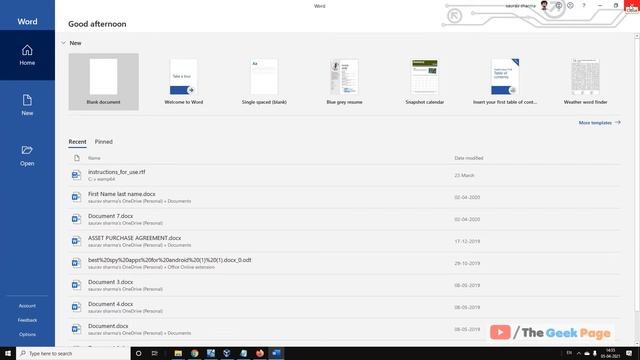Screen dimensions: 640x360
Task: Click the taskbar search box
Action: point(73,353)
